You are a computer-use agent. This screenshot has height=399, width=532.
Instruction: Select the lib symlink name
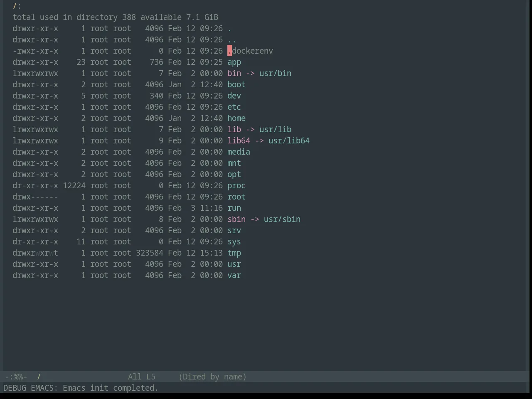click(x=234, y=130)
